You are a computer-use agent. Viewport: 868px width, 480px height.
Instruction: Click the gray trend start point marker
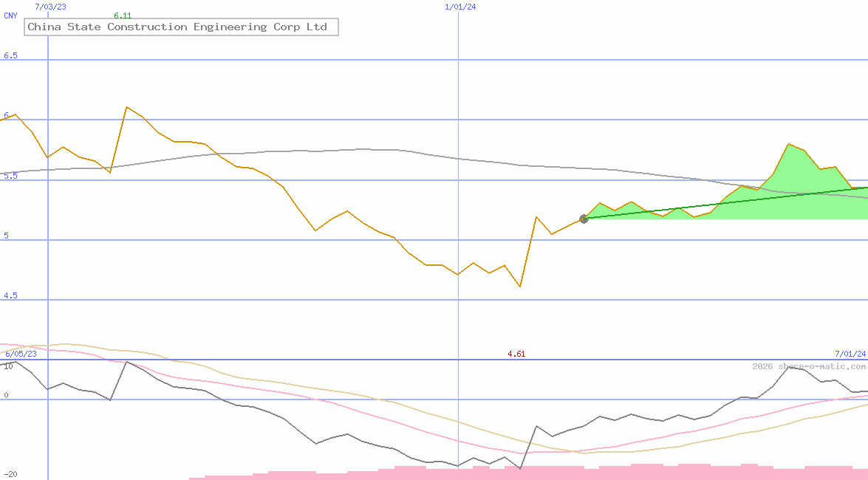pos(584,219)
